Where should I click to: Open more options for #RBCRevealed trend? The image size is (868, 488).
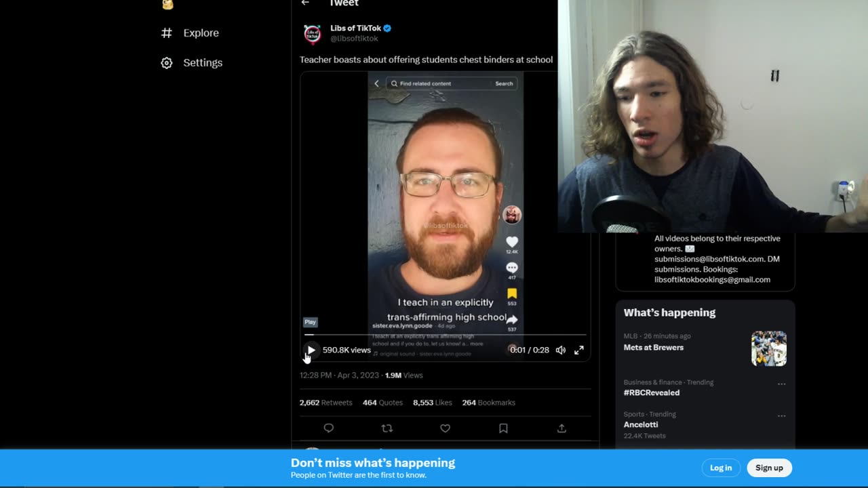pyautogui.click(x=781, y=384)
